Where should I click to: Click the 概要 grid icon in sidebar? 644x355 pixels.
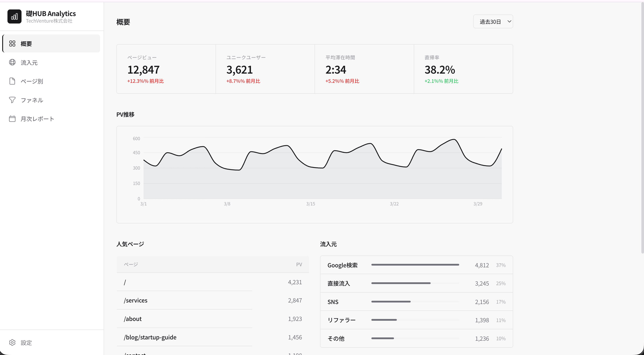pos(12,43)
